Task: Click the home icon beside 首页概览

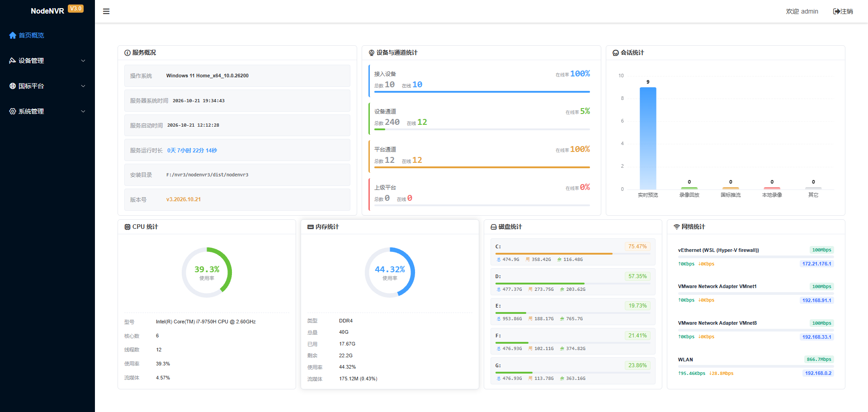Action: [x=13, y=35]
